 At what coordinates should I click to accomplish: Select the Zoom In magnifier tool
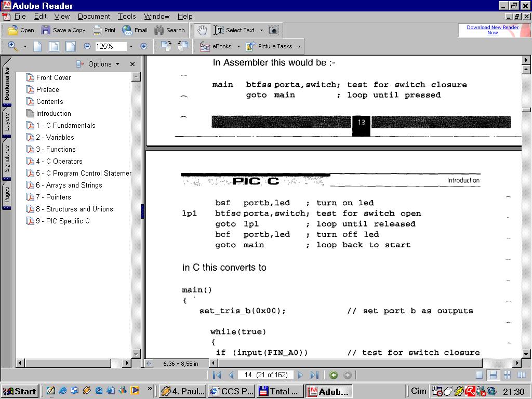click(13, 46)
